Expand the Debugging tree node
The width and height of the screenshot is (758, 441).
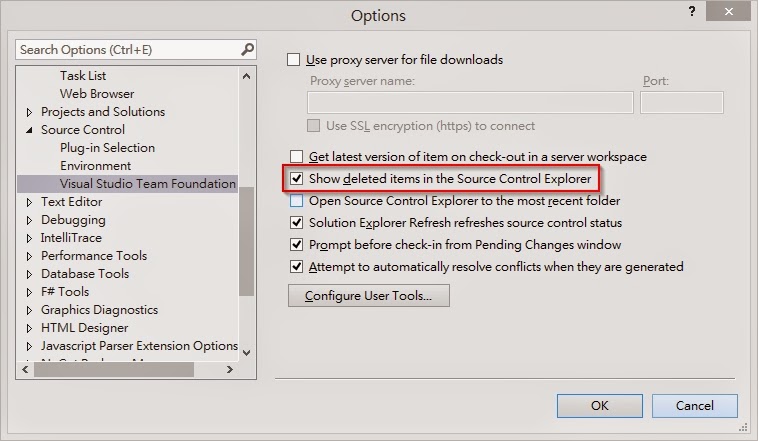click(29, 220)
